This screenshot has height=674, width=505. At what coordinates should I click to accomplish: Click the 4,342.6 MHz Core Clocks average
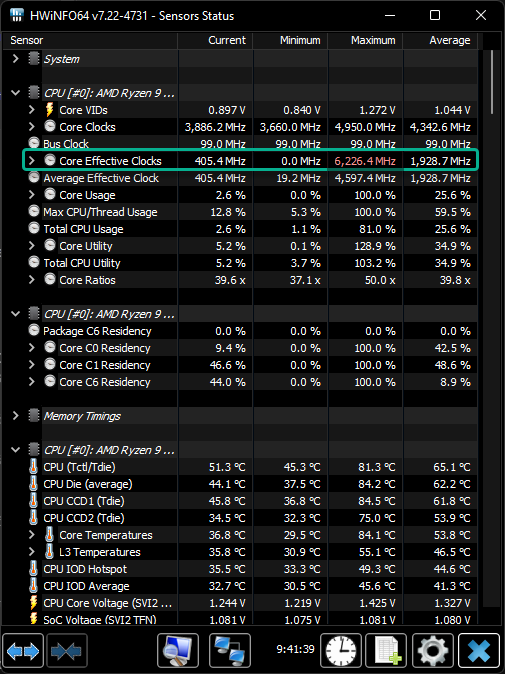coord(440,127)
